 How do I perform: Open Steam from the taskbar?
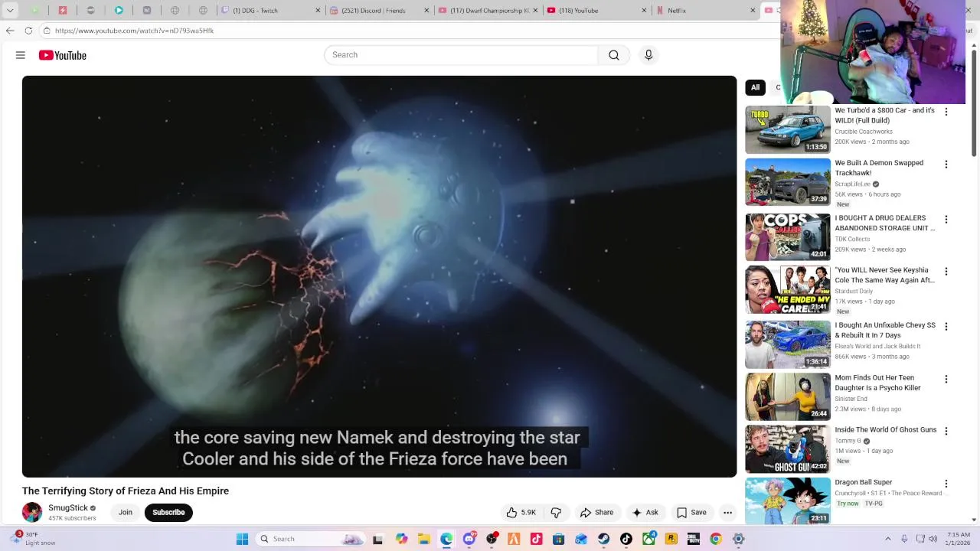(x=604, y=539)
